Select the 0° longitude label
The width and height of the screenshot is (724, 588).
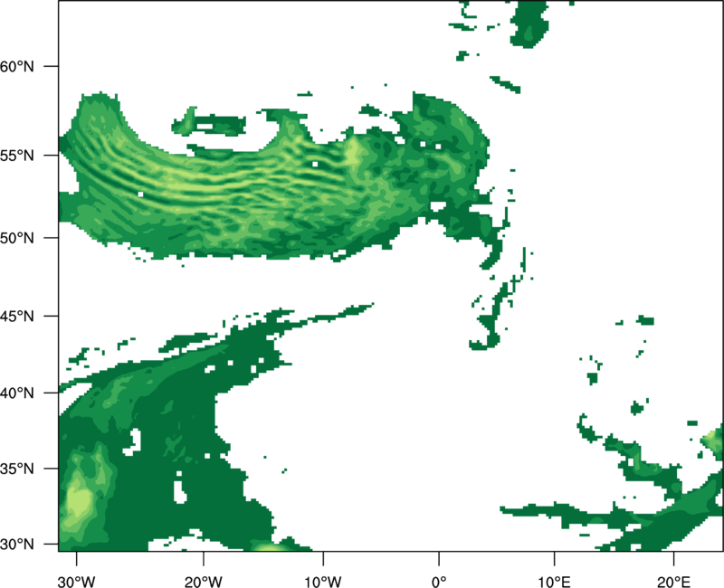pos(439,582)
